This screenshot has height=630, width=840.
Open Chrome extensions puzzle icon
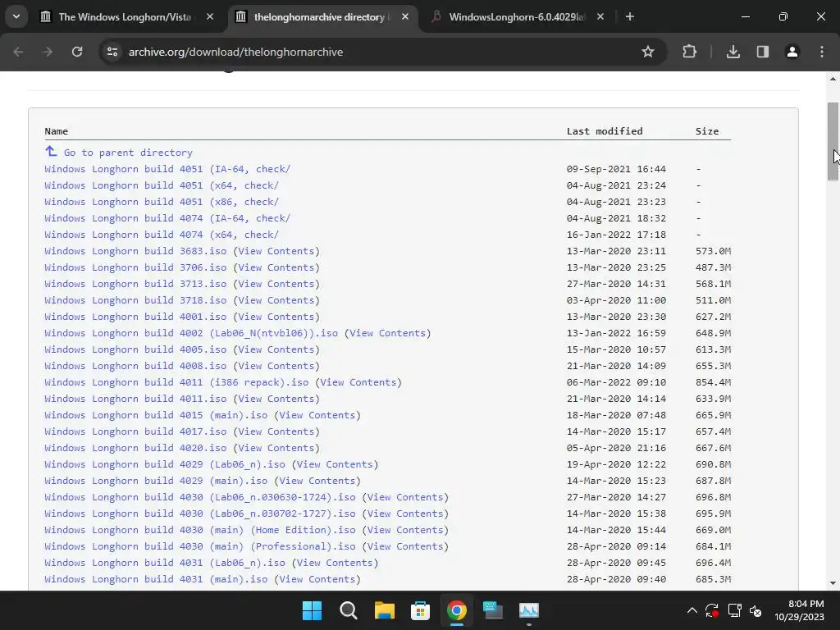click(x=689, y=52)
